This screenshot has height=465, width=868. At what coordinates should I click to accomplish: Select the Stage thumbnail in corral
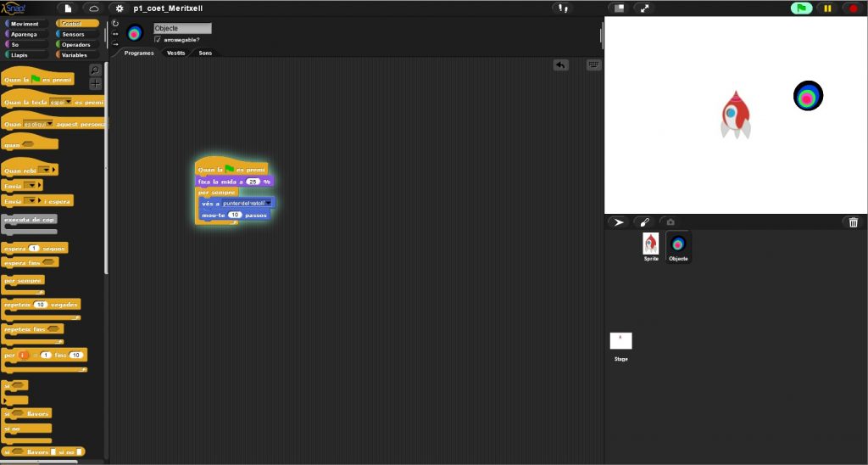[x=620, y=341]
